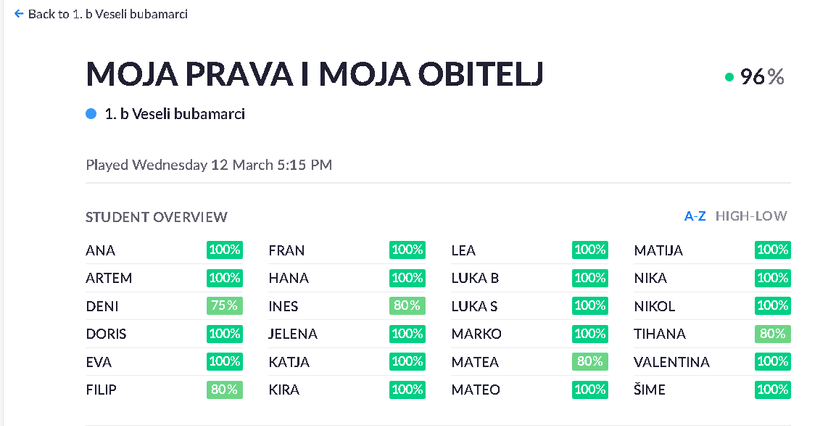The width and height of the screenshot is (828, 426).
Task: Sort students by HIGH-LOW
Action: (751, 216)
